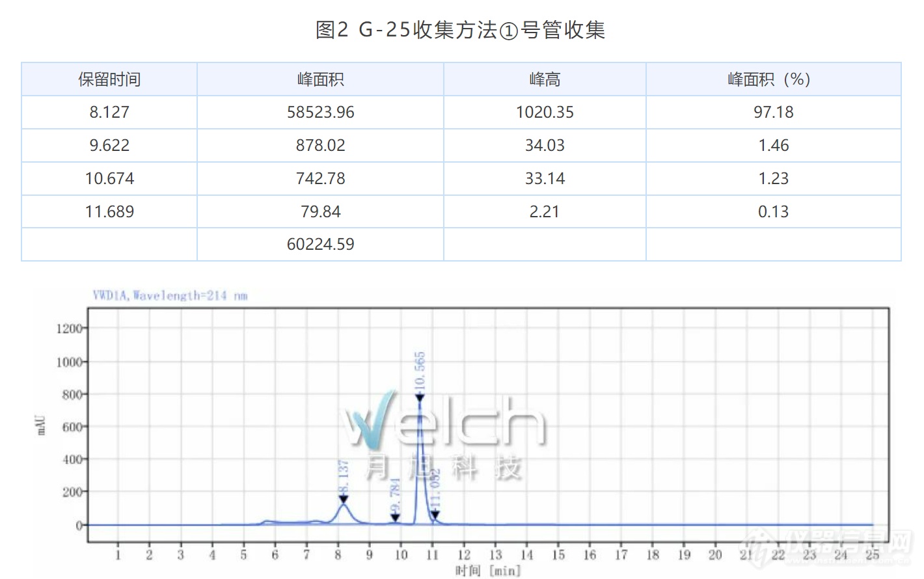The width and height of the screenshot is (924, 579).
Task: Select peak area cell '742.78'
Action: pos(320,179)
